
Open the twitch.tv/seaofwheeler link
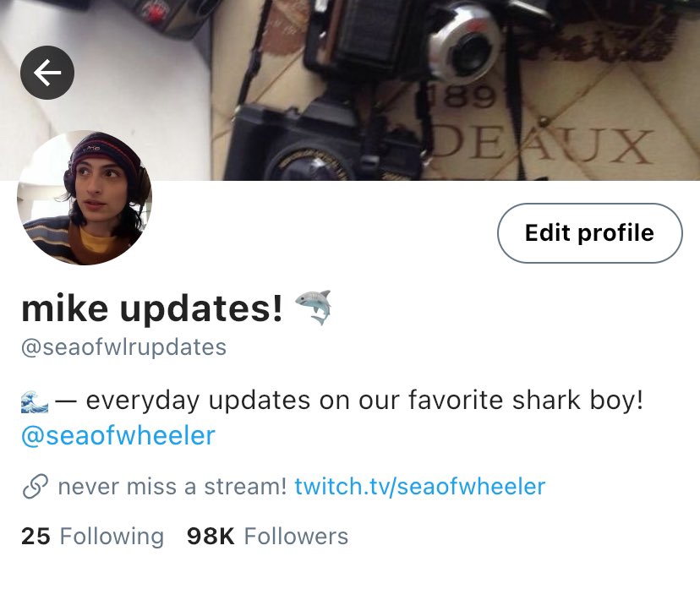pyautogui.click(x=419, y=487)
